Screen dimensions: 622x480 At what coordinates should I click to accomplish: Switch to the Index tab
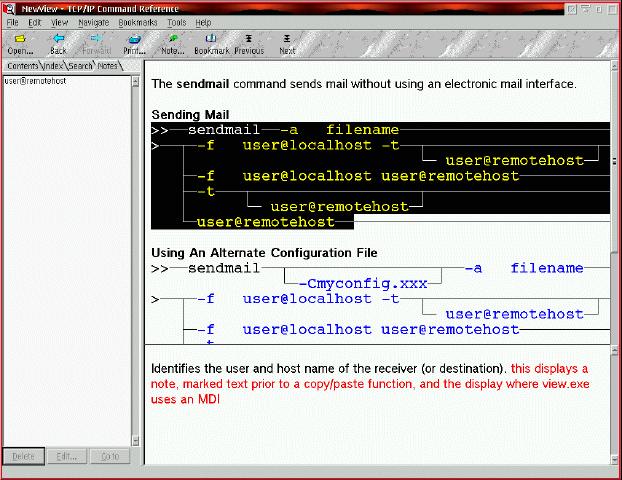[53, 66]
